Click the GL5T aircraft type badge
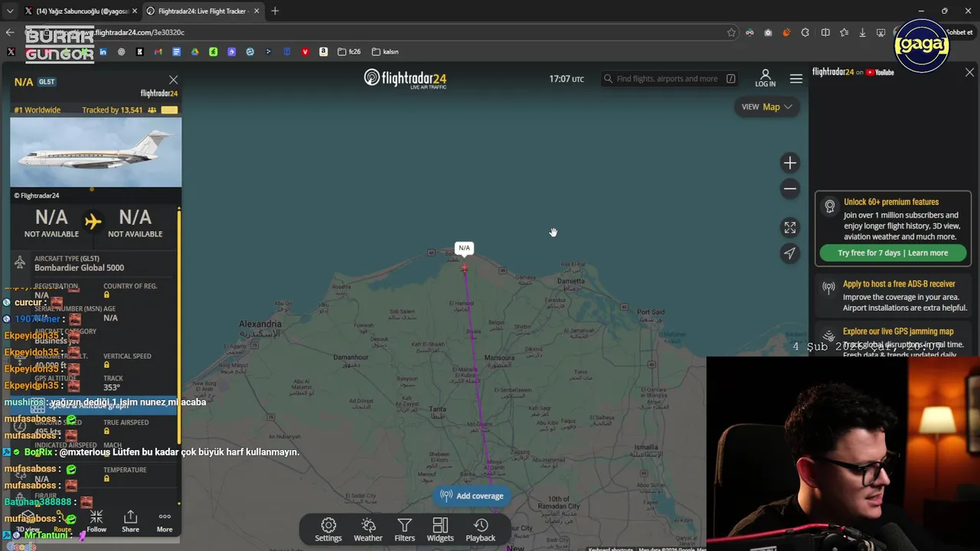This screenshot has width=980, height=551. [47, 82]
